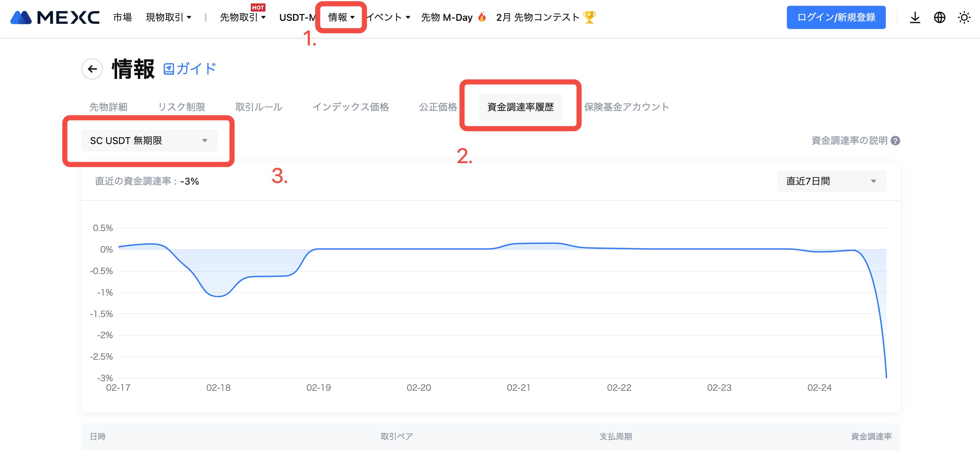Switch to the 資金調達率履歴 tab
The width and height of the screenshot is (980, 458).
tap(520, 107)
